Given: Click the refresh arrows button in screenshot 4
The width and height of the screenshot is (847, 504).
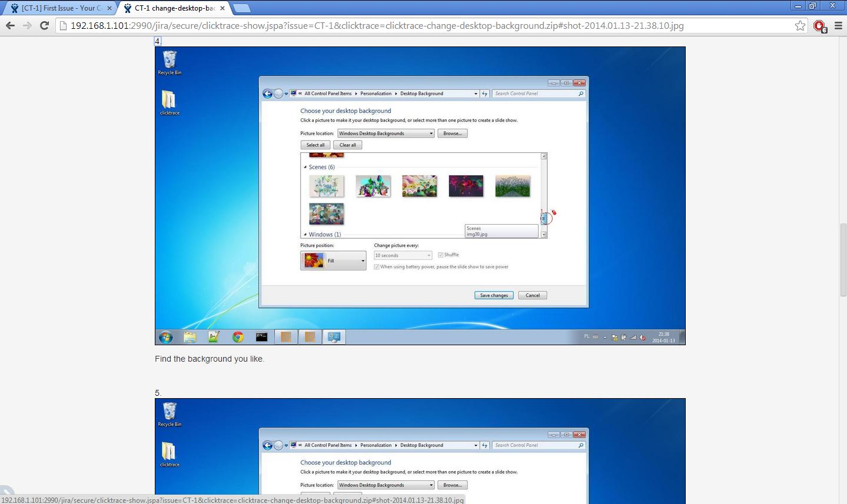Looking at the screenshot, I should tap(485, 94).
